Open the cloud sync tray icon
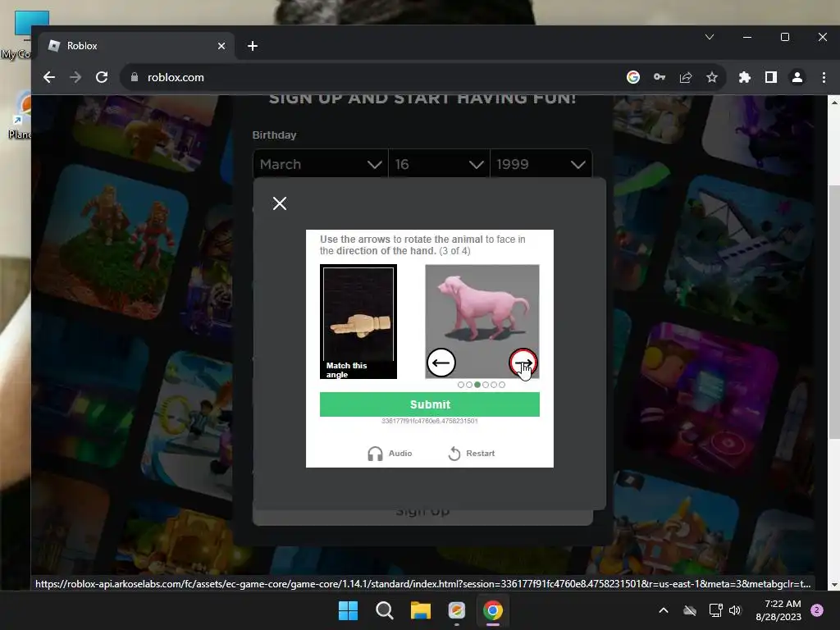This screenshot has width=840, height=630. (x=690, y=610)
